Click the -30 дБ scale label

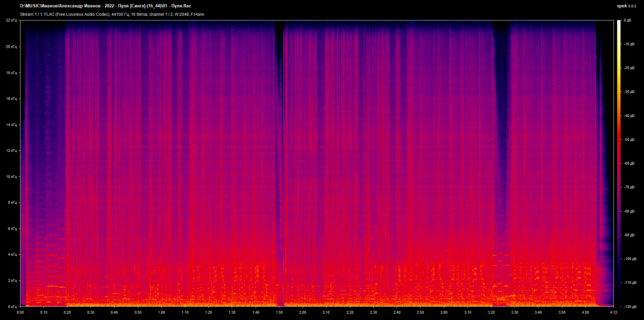click(x=629, y=92)
